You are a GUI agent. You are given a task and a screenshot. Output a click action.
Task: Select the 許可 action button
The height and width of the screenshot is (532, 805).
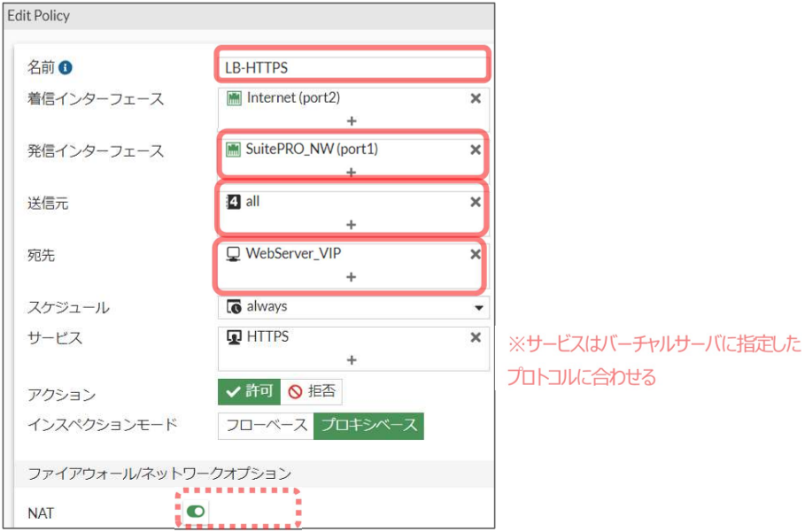coord(249,392)
